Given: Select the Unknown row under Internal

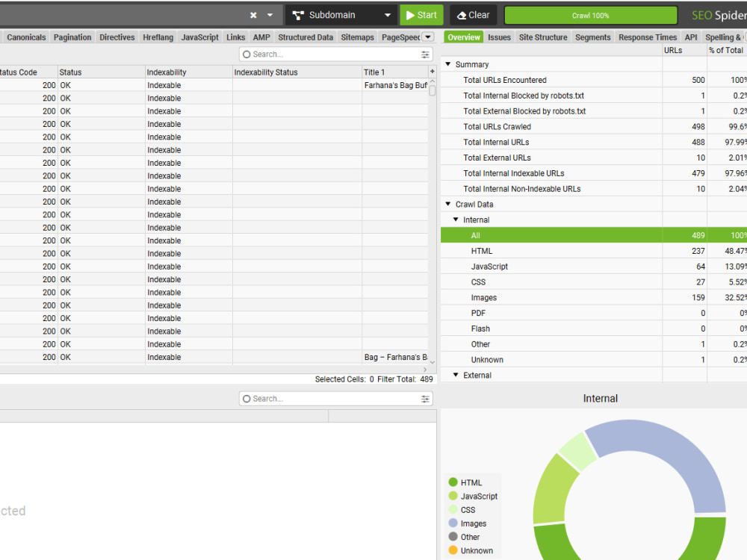Looking at the screenshot, I should pyautogui.click(x=594, y=360).
